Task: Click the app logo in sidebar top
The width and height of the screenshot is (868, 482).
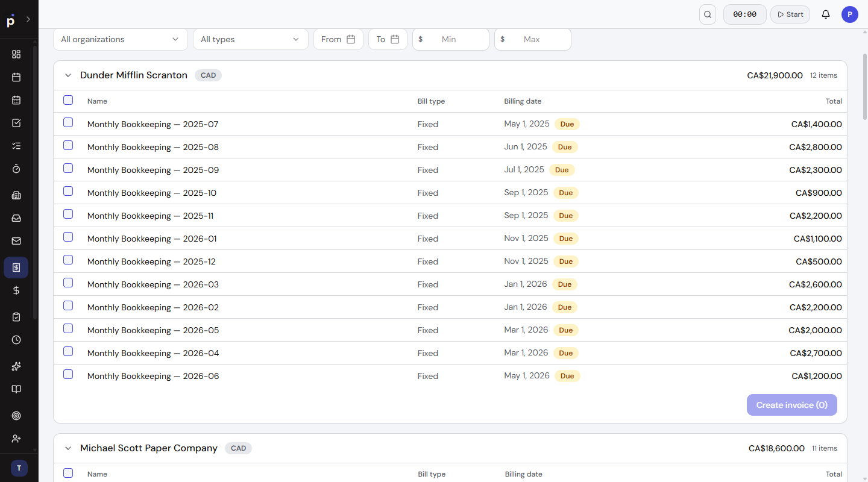Action: click(11, 20)
